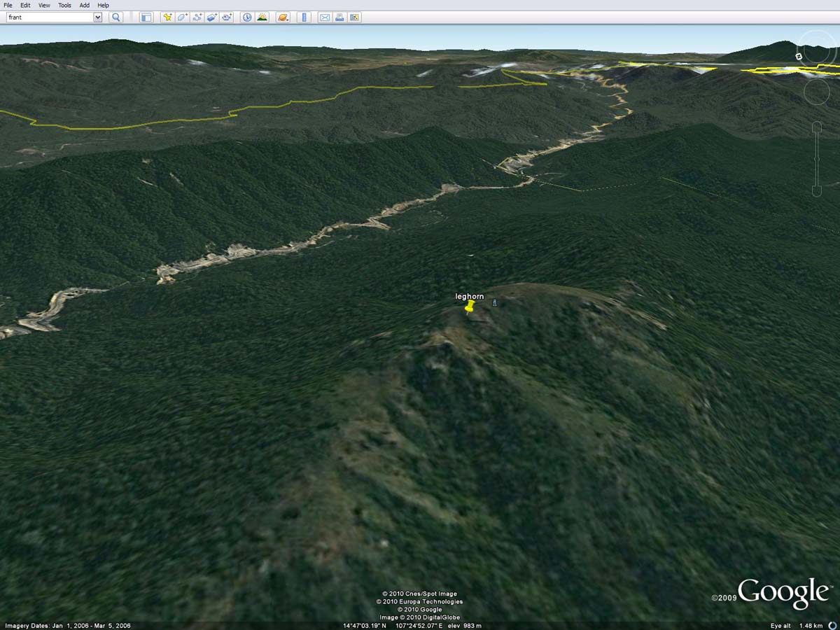Click the Move joystick circle

816,92
